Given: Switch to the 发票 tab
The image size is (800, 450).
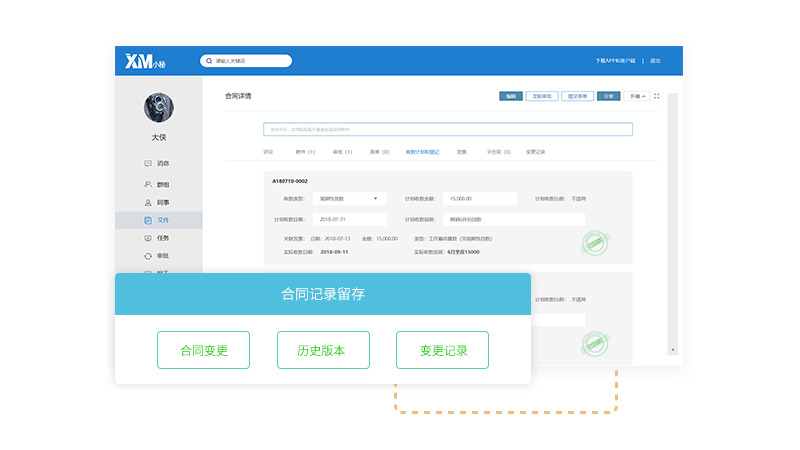Looking at the screenshot, I should (462, 152).
